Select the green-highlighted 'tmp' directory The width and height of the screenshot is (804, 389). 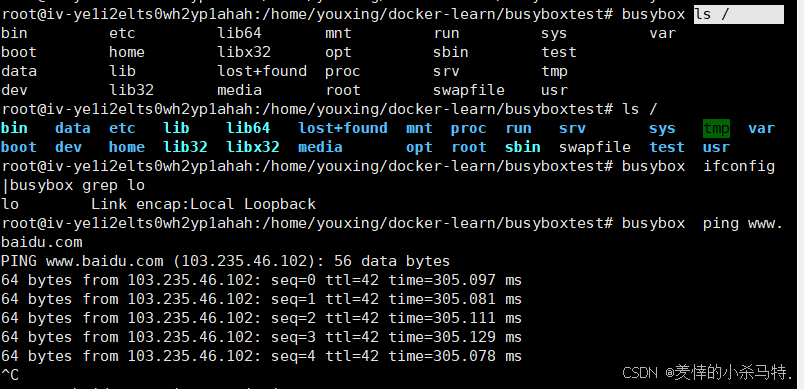[x=716, y=129]
